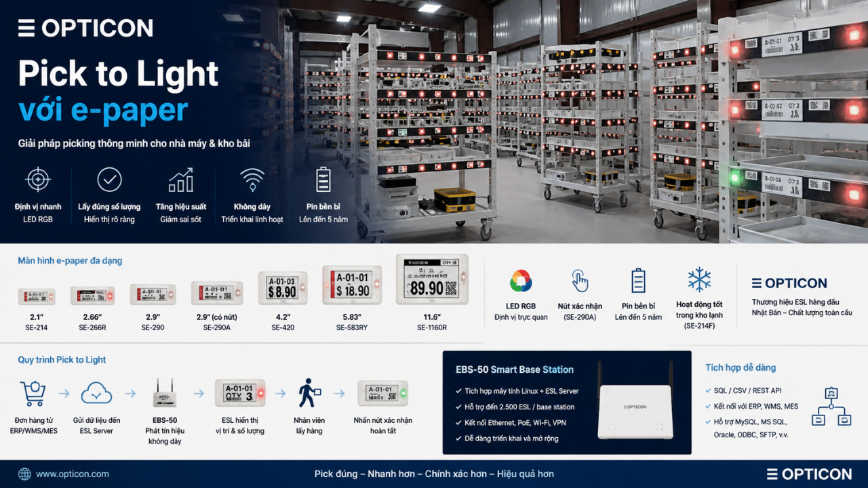Click the blue battery icon beside the snowflake
This screenshot has width=868, height=488.
[x=638, y=280]
